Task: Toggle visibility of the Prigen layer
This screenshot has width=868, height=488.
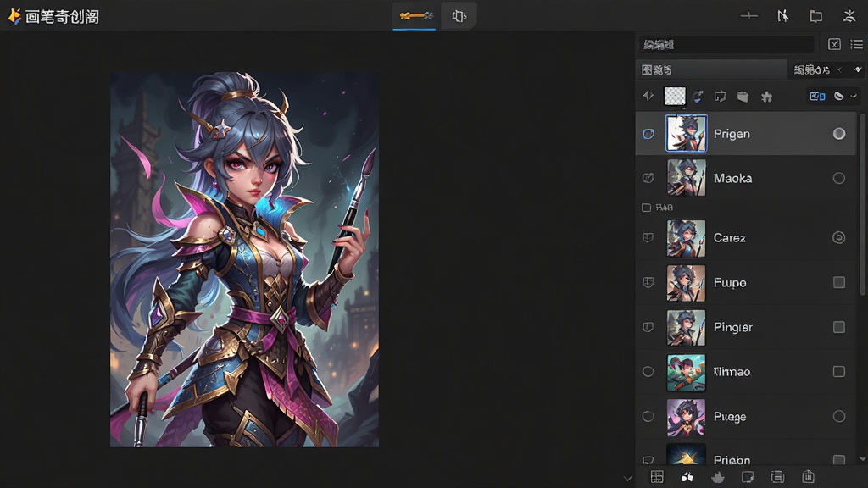Action: point(648,134)
